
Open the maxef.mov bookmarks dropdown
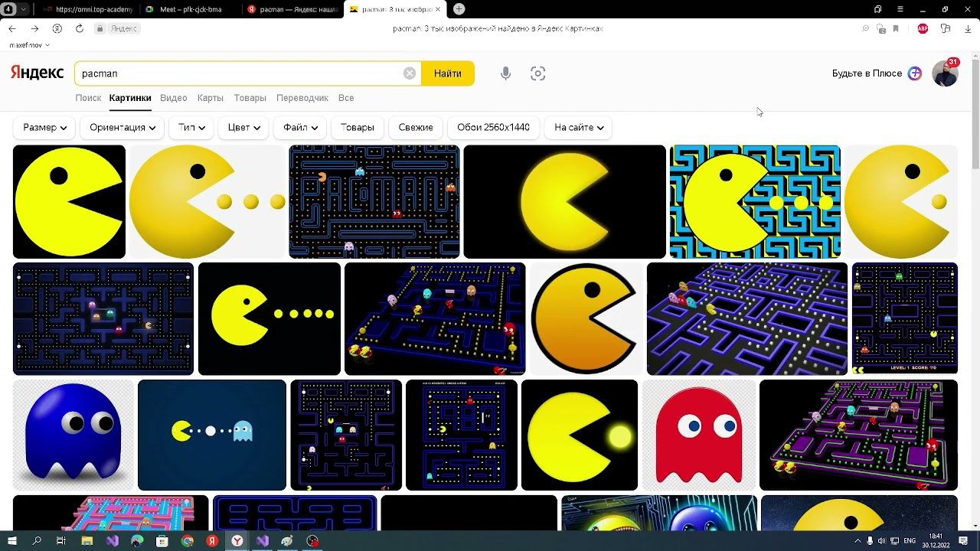pos(29,45)
